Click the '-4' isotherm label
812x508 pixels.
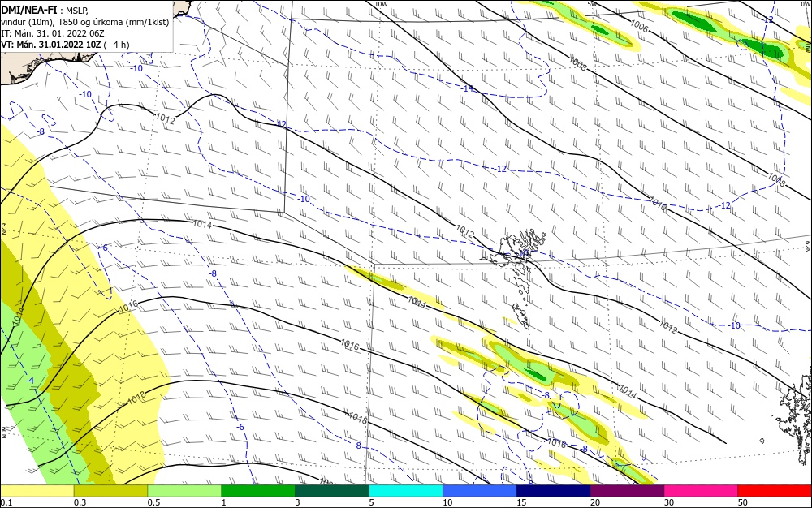(30, 381)
